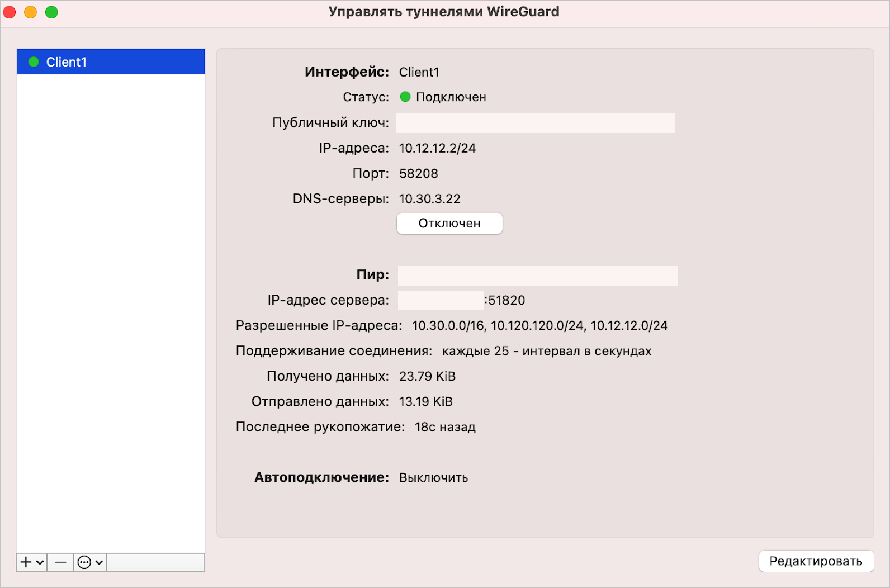
Task: Click the server port :51820 text
Action: [505, 300]
